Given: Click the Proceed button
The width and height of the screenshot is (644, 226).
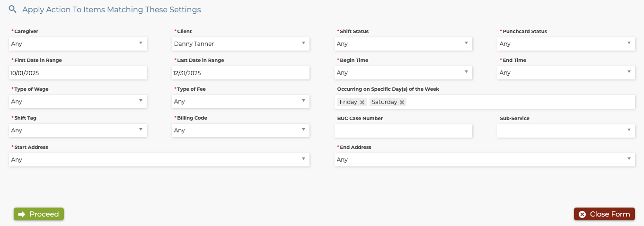Looking at the screenshot, I should [39, 214].
